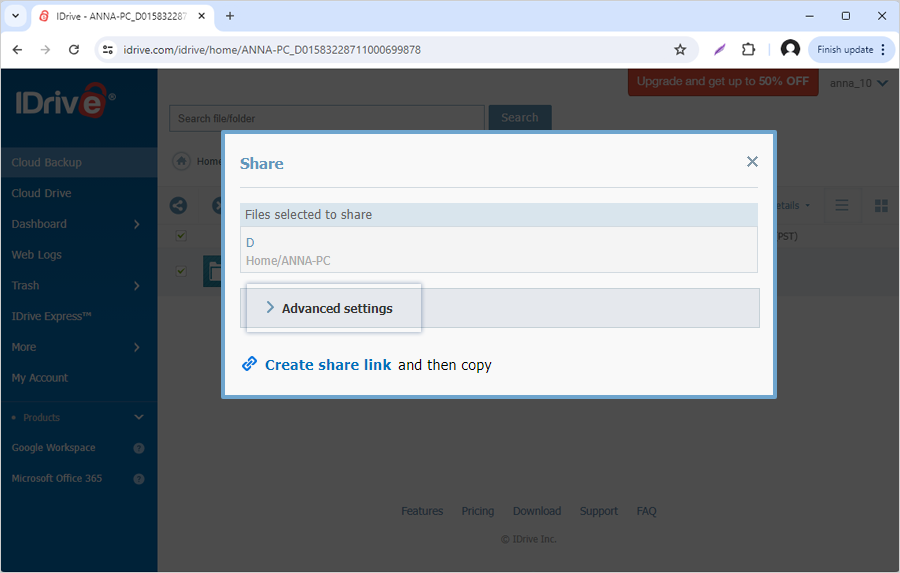Toggle the select-all checkbox in header row
The width and height of the screenshot is (900, 573).
point(181,236)
